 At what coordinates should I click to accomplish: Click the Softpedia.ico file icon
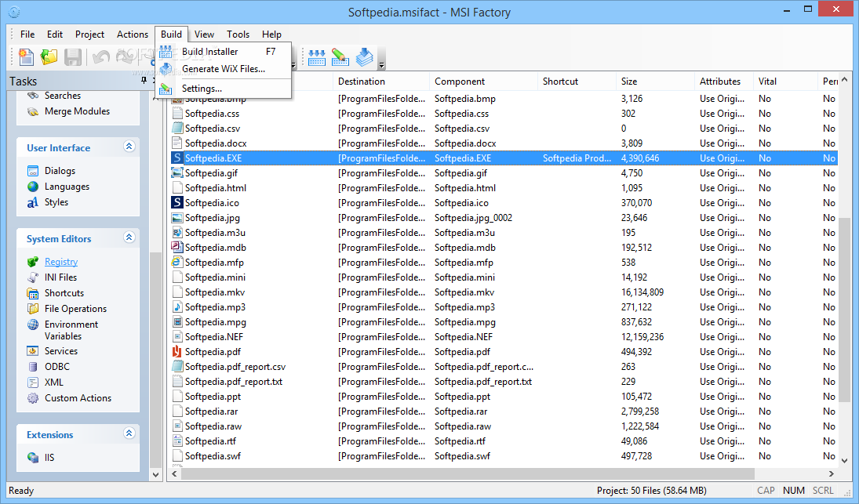177,202
